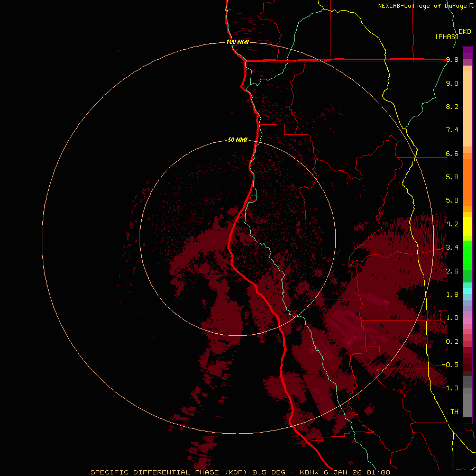Click the 3.4 scale value
The image size is (476, 476).
coord(452,248)
